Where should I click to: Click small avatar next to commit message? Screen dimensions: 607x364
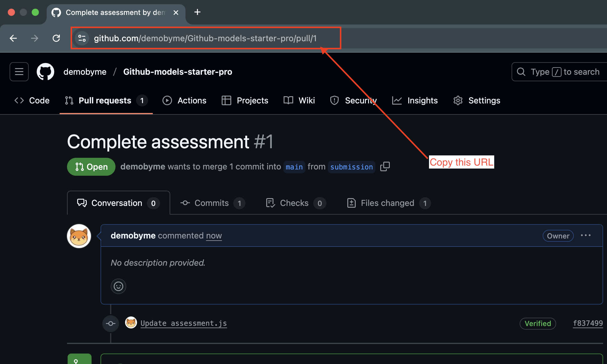(x=131, y=323)
